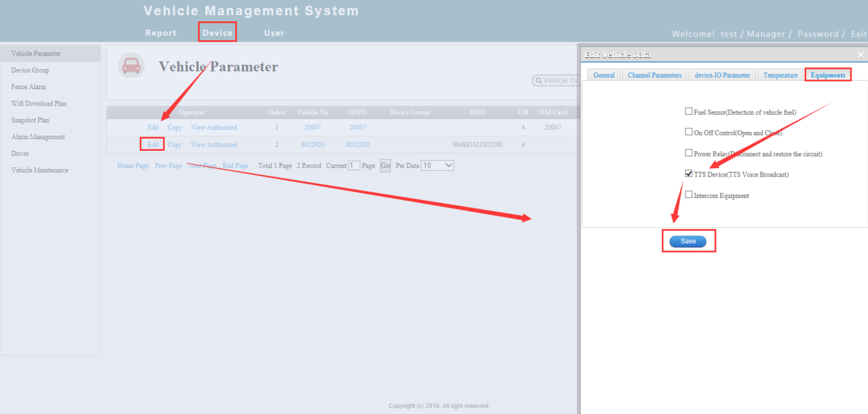Click the 2 Record count text

[309, 165]
